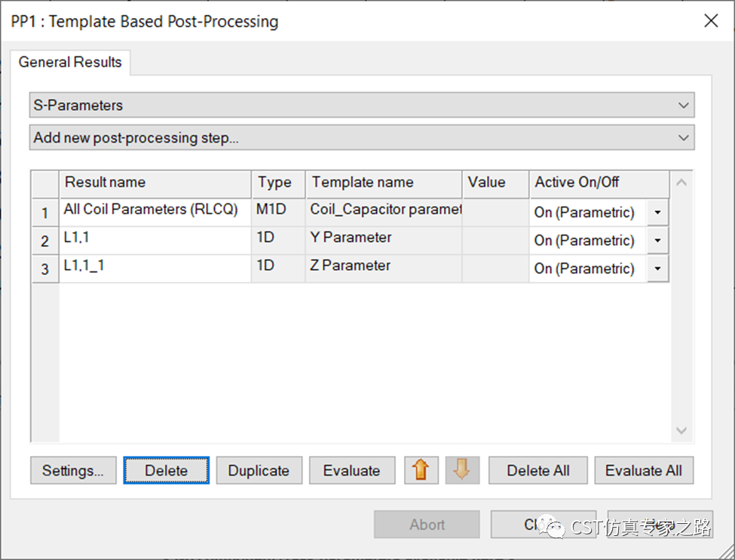Open Active On/Off dropdown for L1,1_1 row
This screenshot has width=735, height=560.
[x=657, y=268]
